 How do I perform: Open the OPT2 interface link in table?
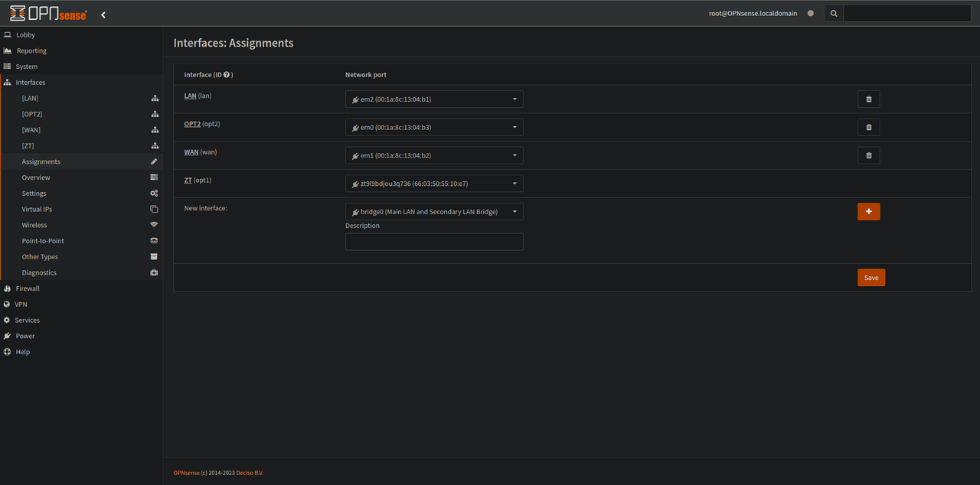pos(192,124)
